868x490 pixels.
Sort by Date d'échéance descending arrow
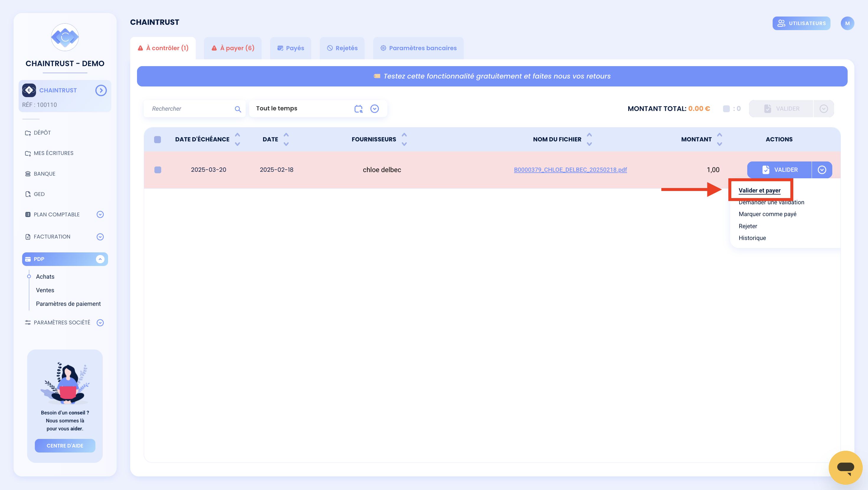click(x=237, y=144)
